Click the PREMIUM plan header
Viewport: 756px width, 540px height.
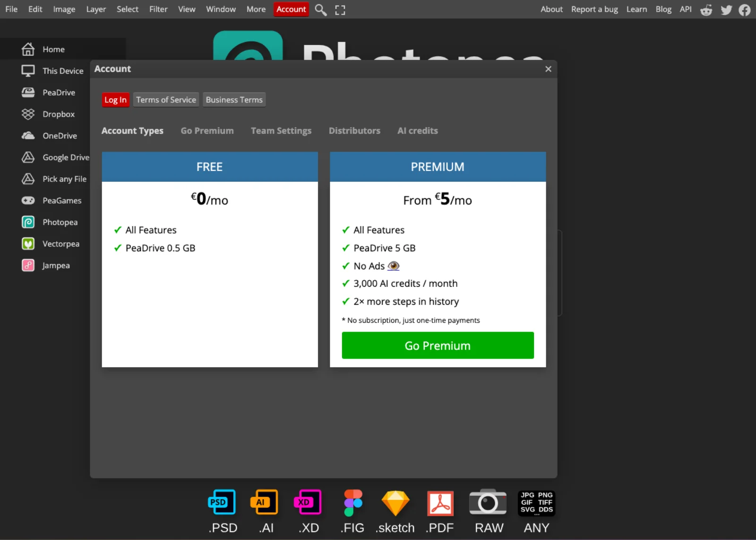click(438, 167)
